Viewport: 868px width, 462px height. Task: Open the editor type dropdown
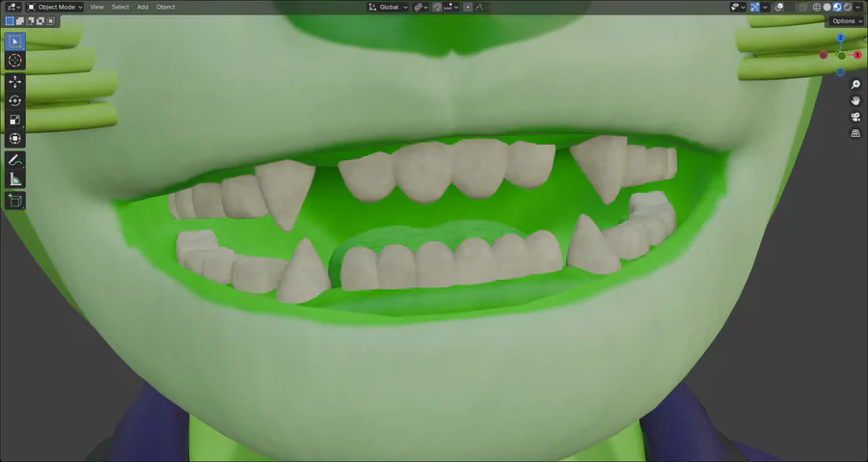click(x=14, y=7)
